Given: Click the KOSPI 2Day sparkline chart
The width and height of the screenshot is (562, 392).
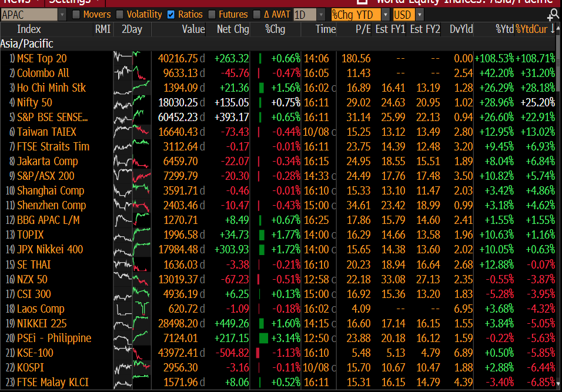Looking at the screenshot, I should click(132, 368).
